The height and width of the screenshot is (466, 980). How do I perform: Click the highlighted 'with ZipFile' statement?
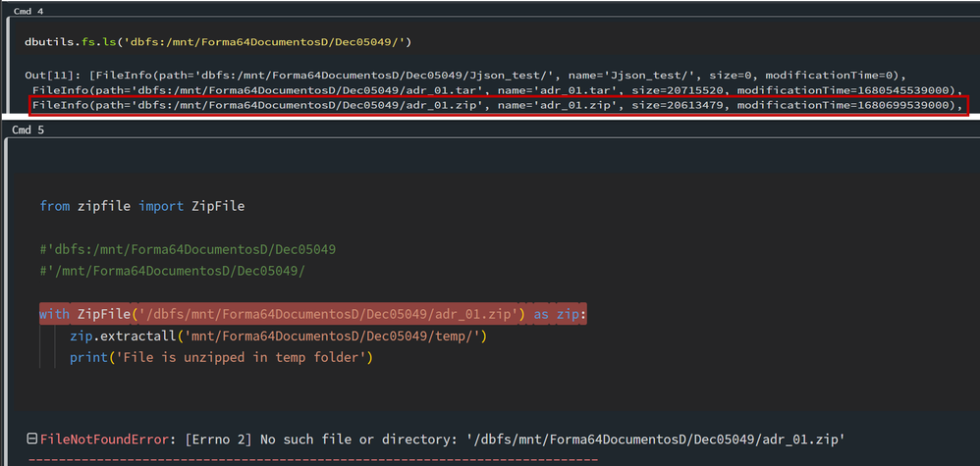click(295, 314)
